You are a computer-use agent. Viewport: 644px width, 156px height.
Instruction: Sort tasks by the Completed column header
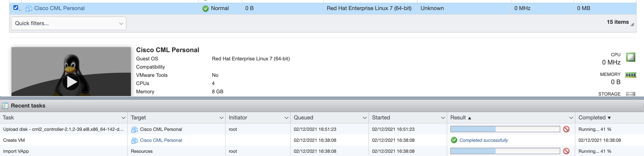tap(592, 118)
